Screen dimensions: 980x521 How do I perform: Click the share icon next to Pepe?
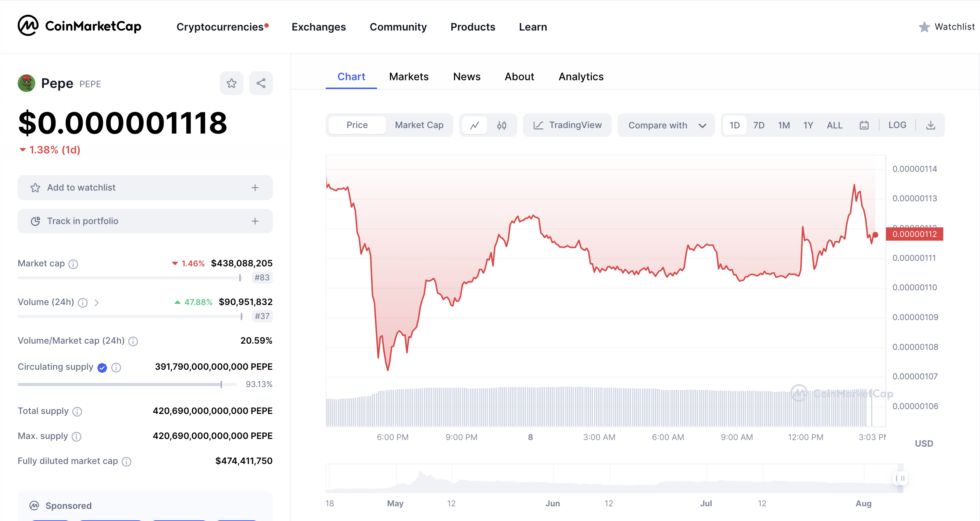click(x=261, y=83)
